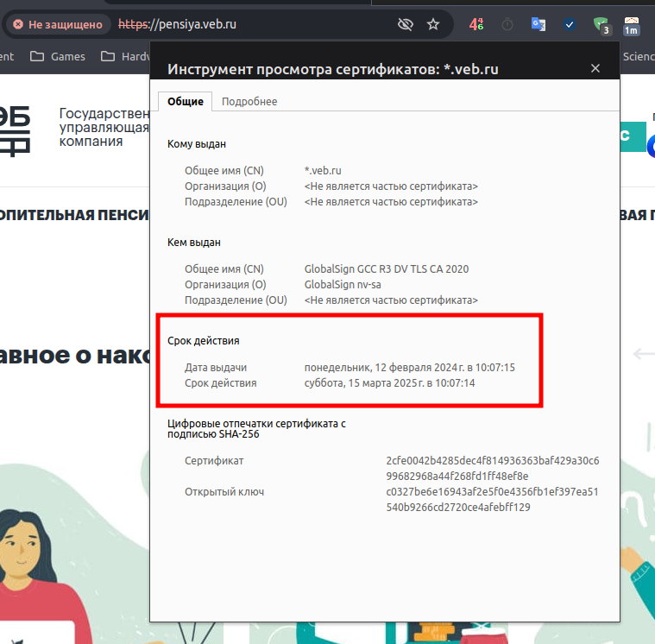Click the certificate SHA-256 fingerprint value
The height and width of the screenshot is (644, 655).
[492, 468]
